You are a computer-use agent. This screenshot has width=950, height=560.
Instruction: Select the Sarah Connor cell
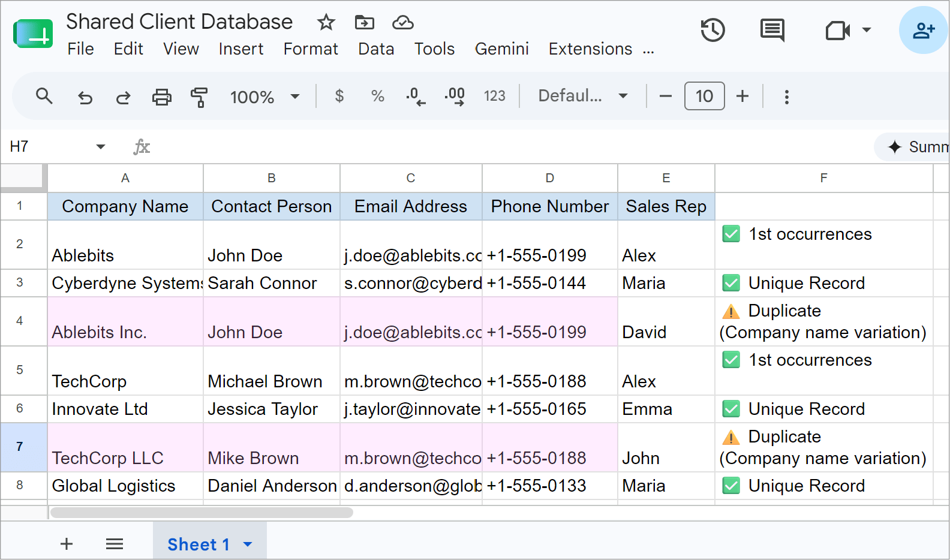click(272, 283)
